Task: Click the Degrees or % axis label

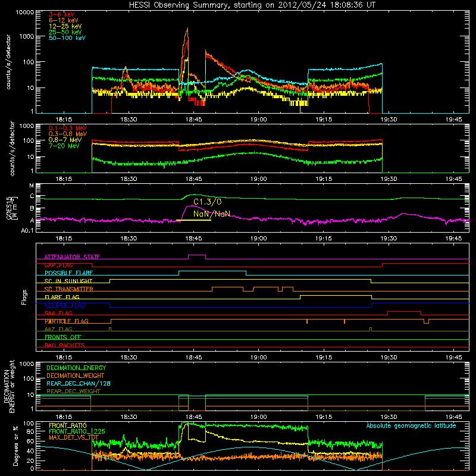Action: 15,446
